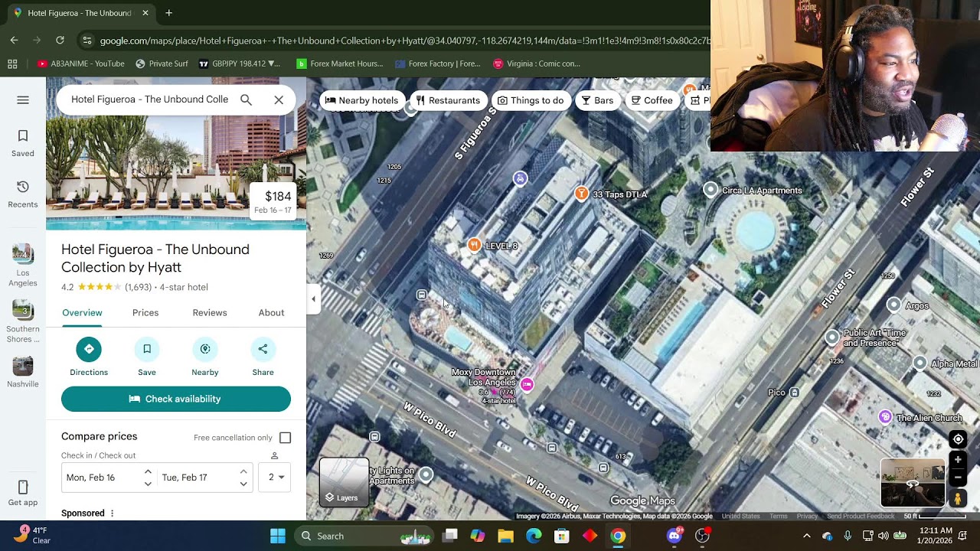Open the Google Maps hamburger menu

(23, 100)
